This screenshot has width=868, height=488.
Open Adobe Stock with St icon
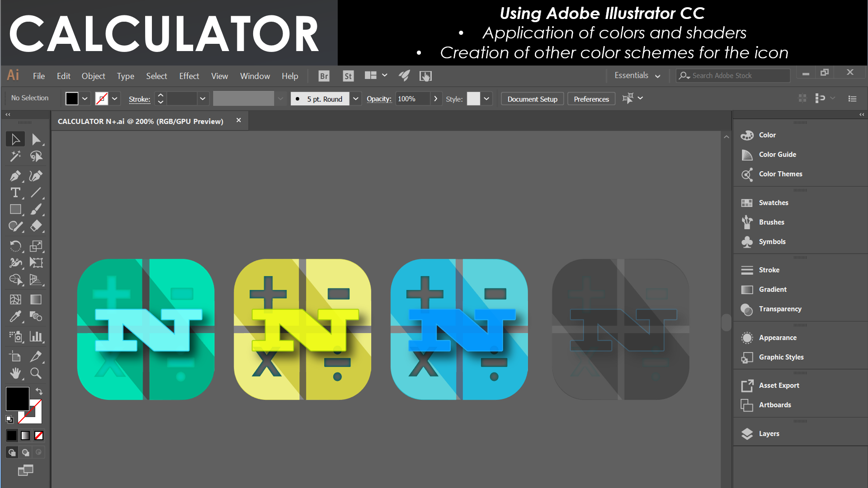(x=348, y=76)
